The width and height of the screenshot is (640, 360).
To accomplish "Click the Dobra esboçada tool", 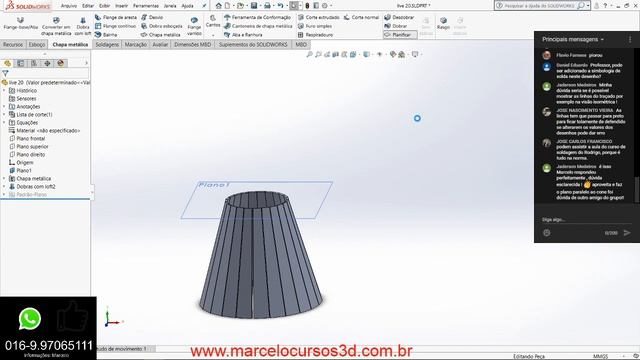I will [x=162, y=26].
